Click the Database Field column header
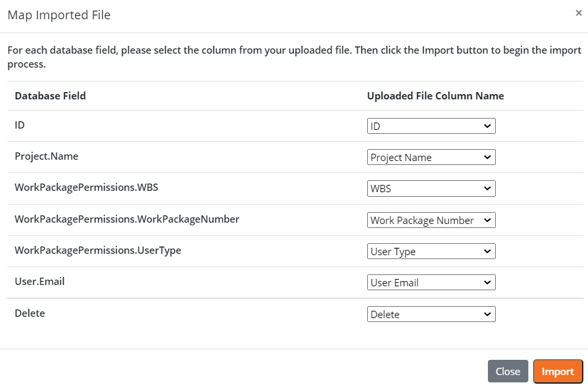This screenshot has width=588, height=387. click(50, 96)
